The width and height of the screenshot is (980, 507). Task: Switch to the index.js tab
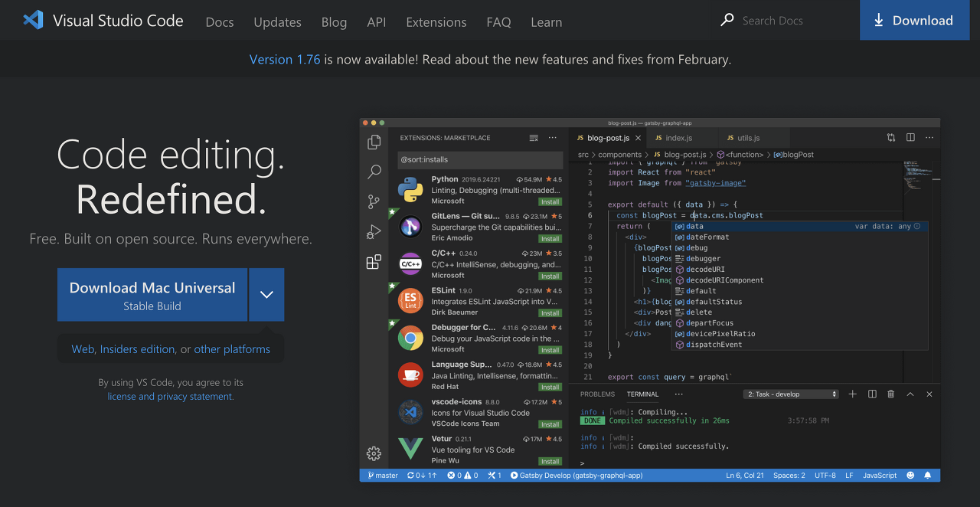click(678, 138)
